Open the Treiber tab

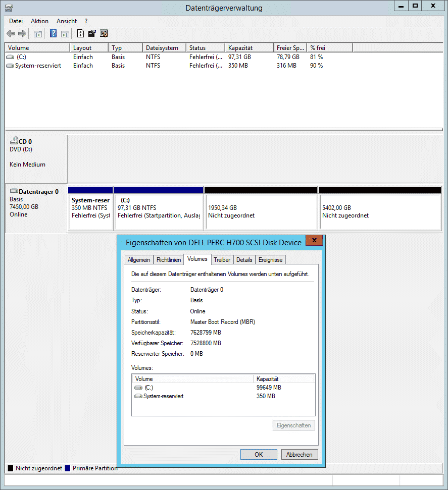point(222,260)
